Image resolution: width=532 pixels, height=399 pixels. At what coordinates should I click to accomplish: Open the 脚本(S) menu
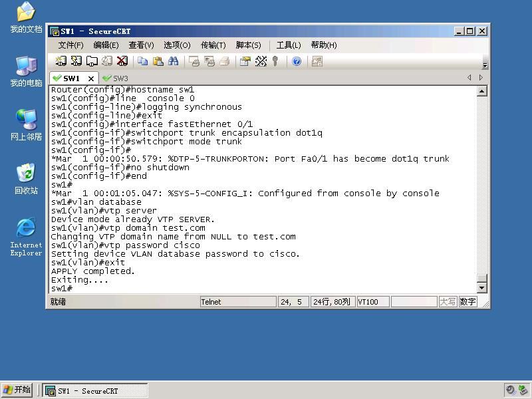[248, 45]
